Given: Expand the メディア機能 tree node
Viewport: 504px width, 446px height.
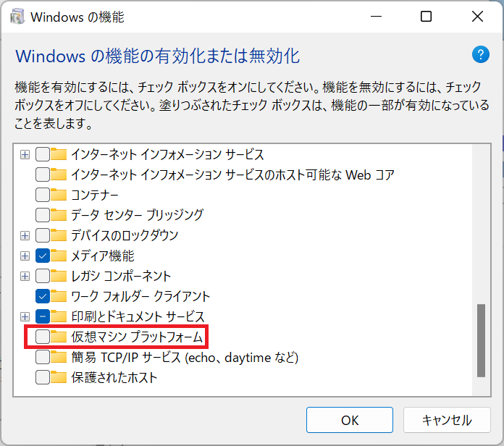Looking at the screenshot, I should click(25, 256).
